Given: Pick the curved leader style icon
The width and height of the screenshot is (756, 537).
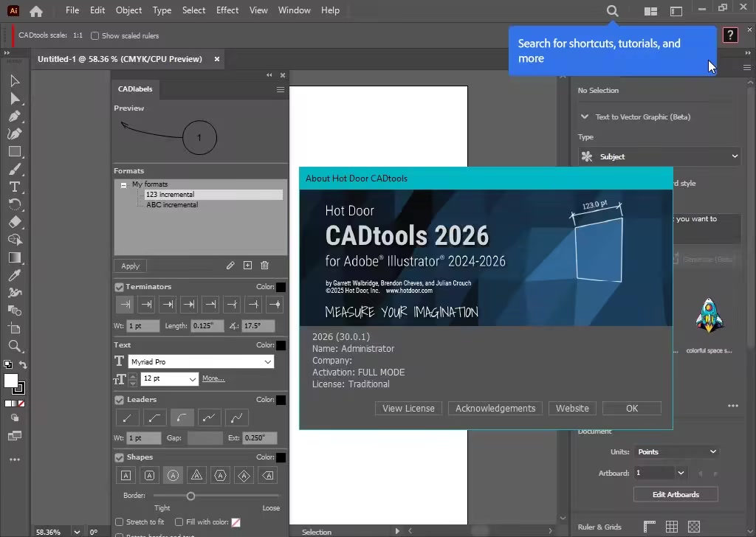Looking at the screenshot, I should (181, 418).
